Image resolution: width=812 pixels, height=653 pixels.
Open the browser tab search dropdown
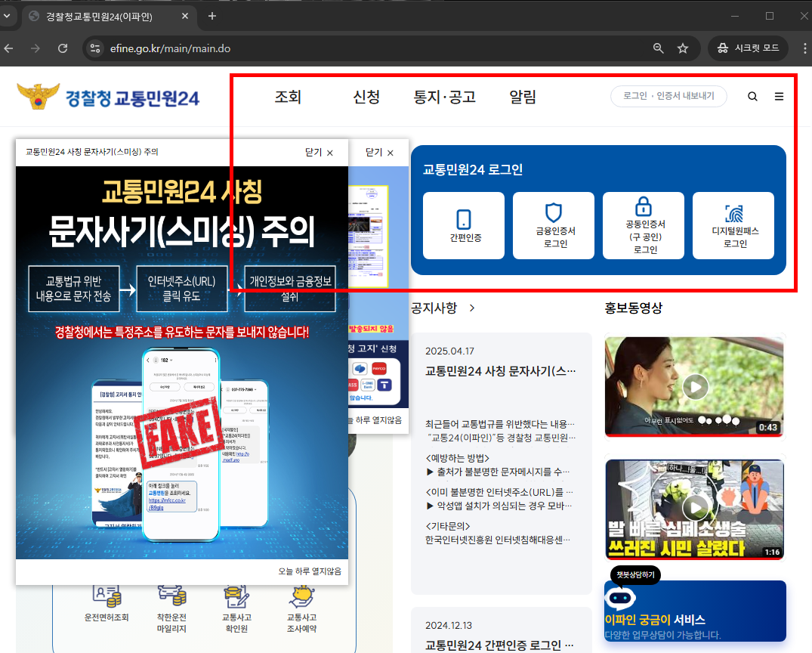click(x=8, y=15)
